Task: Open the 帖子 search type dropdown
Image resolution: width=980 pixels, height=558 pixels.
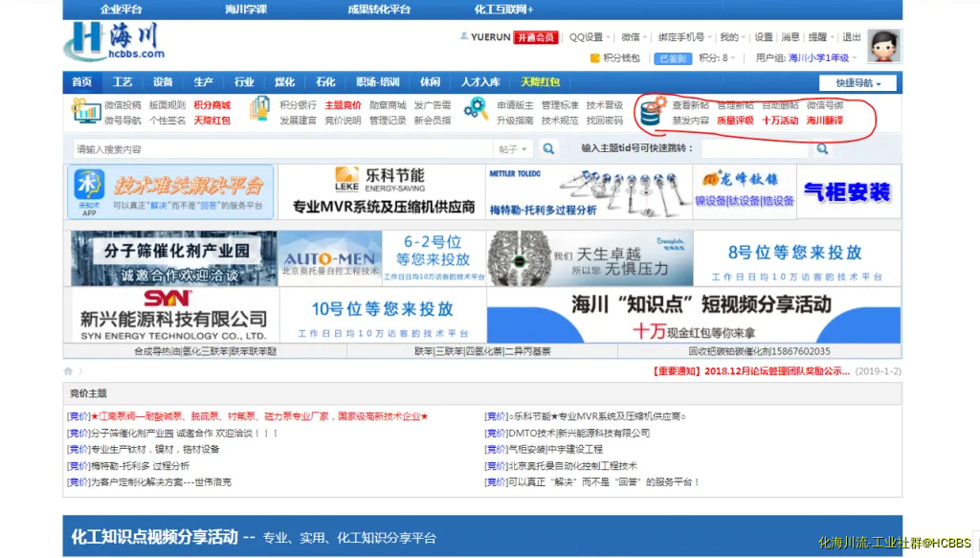Action: click(x=513, y=149)
